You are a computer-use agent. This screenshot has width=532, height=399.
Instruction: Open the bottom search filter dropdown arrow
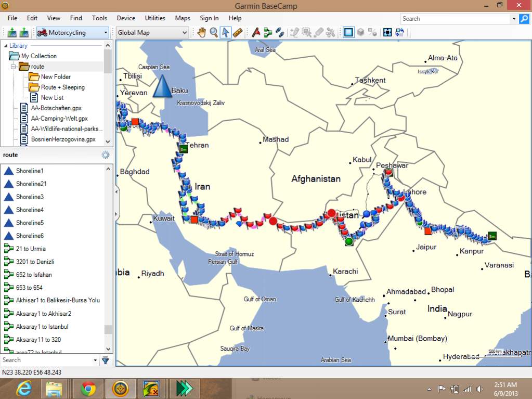[x=95, y=361]
